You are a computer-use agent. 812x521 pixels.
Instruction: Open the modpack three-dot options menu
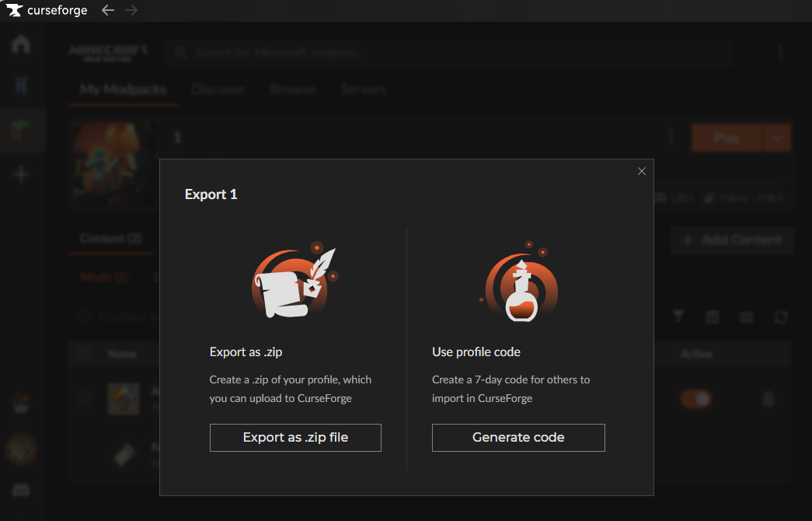(671, 138)
